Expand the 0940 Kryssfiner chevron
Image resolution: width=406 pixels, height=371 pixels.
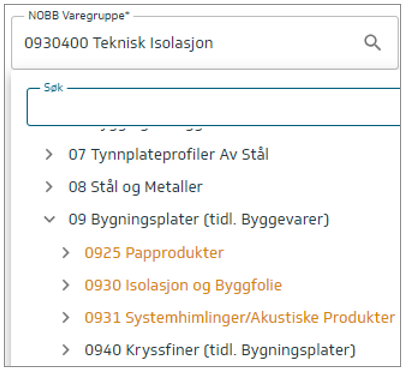pos(66,350)
